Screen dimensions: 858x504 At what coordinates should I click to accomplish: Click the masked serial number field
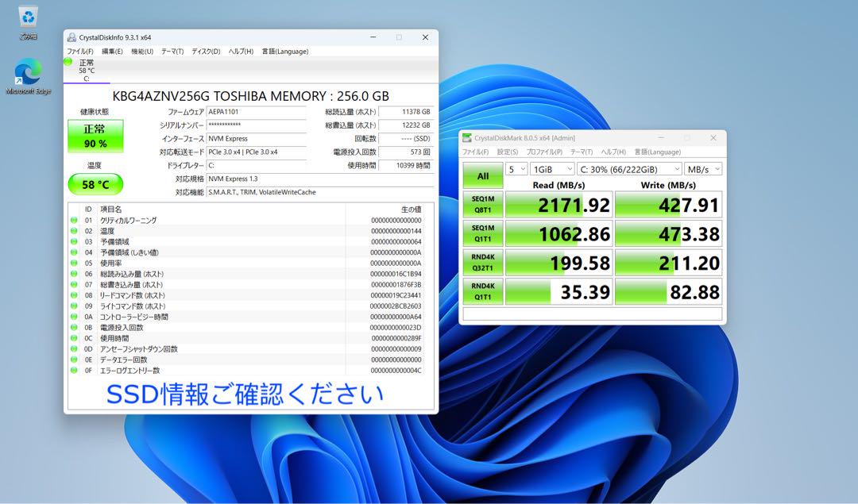click(256, 125)
